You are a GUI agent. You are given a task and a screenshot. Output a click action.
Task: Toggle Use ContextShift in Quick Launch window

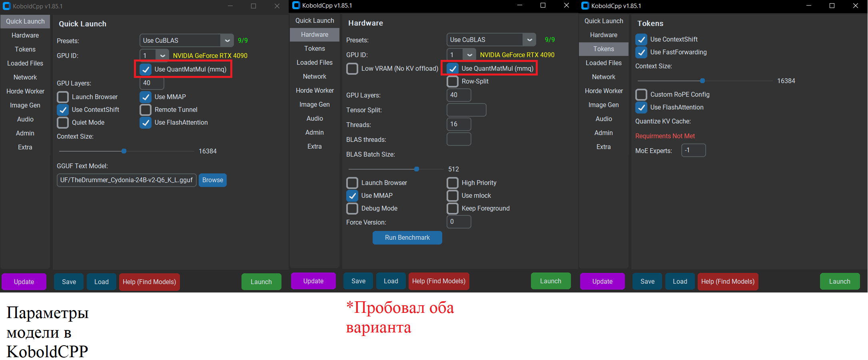(x=63, y=110)
